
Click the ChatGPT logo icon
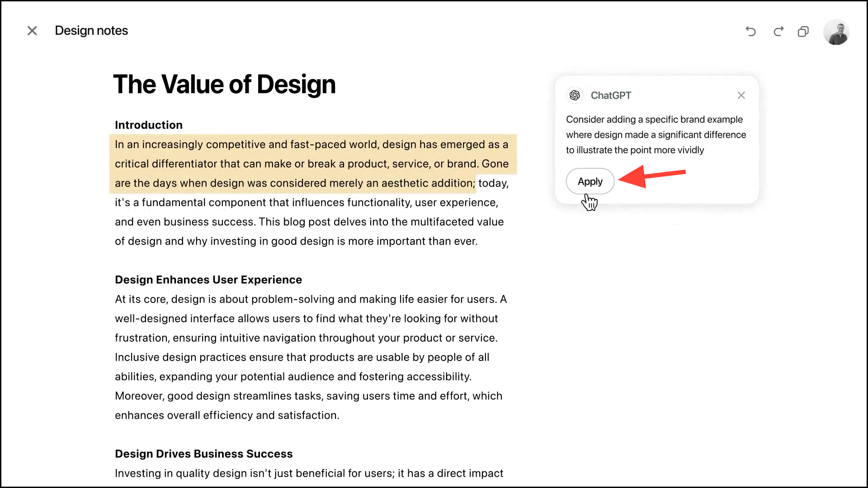click(x=575, y=95)
